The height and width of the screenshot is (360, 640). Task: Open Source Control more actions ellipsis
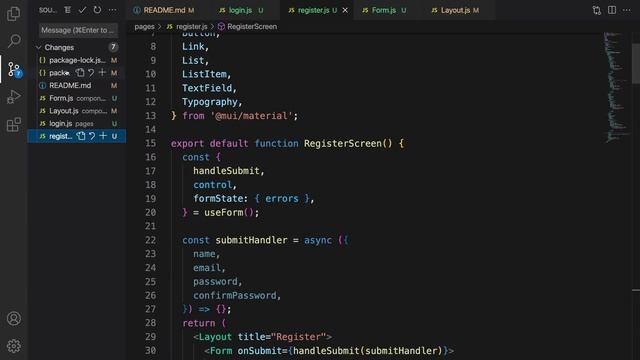tap(112, 10)
